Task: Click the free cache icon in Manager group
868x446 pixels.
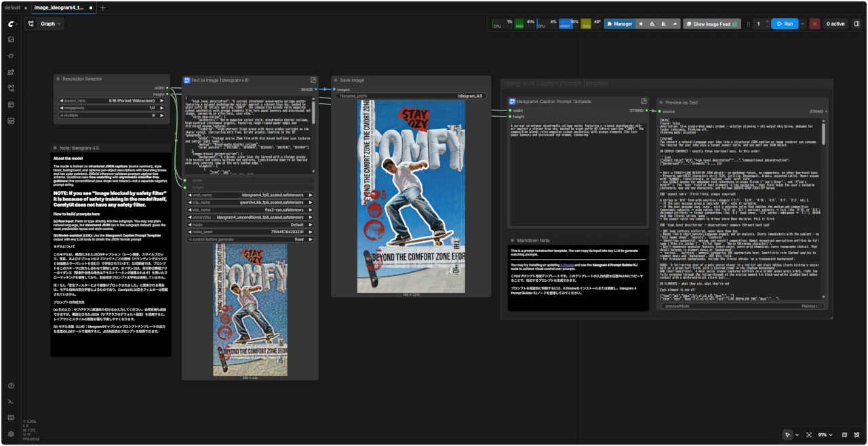Action: [x=663, y=24]
